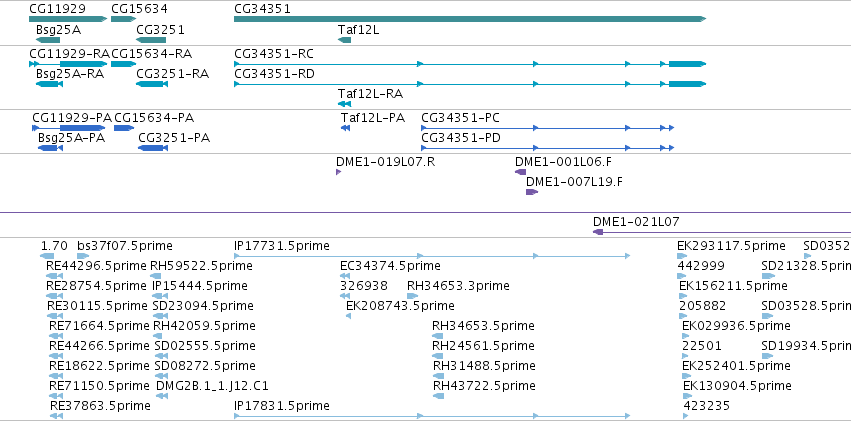Viewport: 851px width, 421px height.
Task: Select the DME1-021L07 feature start
Action: pyautogui.click(x=598, y=232)
